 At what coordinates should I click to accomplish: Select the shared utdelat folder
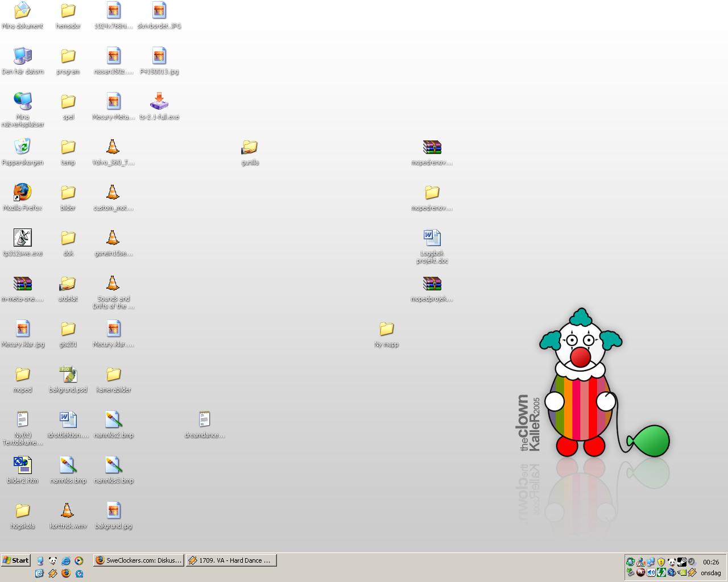coord(68,288)
